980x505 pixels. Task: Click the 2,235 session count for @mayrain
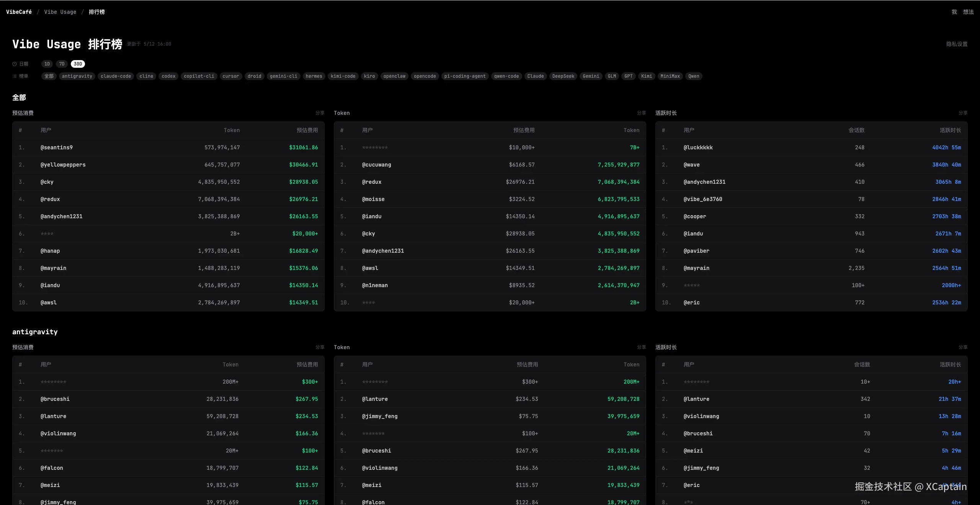[856, 268]
